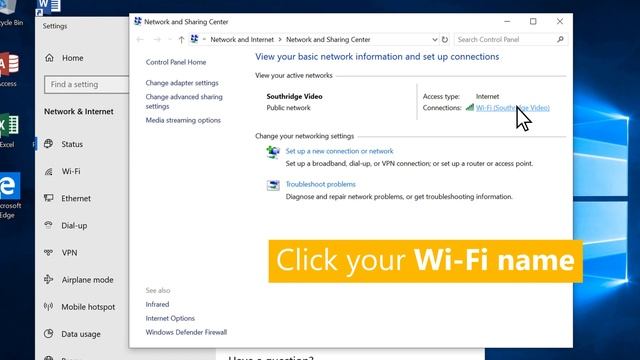
Task: Open Media streaming options
Action: [x=183, y=120]
